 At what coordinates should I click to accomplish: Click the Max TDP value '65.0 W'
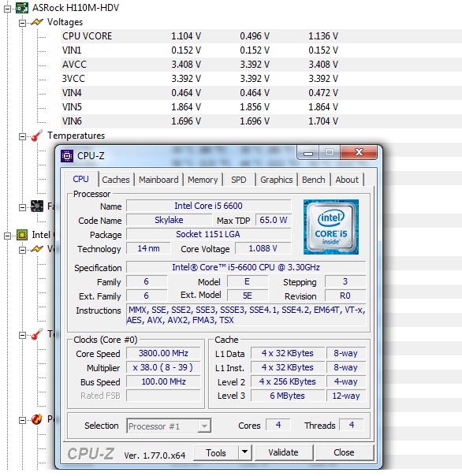coord(273,220)
